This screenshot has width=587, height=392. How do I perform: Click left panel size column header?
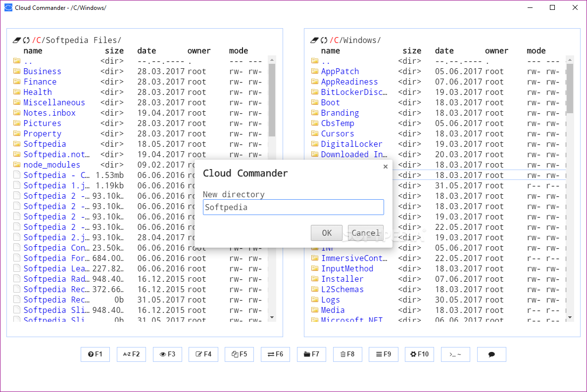(x=114, y=50)
